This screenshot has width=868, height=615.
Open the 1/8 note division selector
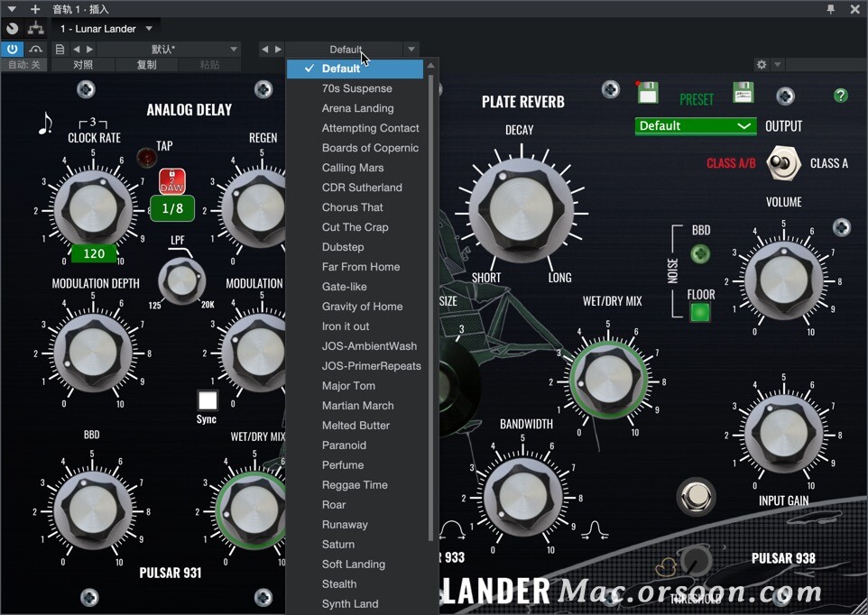pyautogui.click(x=172, y=208)
